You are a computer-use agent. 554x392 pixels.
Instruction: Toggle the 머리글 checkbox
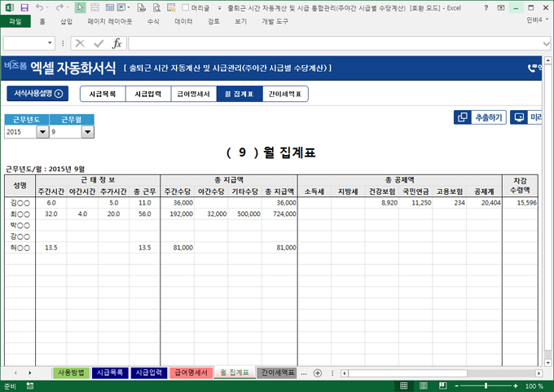coord(184,7)
